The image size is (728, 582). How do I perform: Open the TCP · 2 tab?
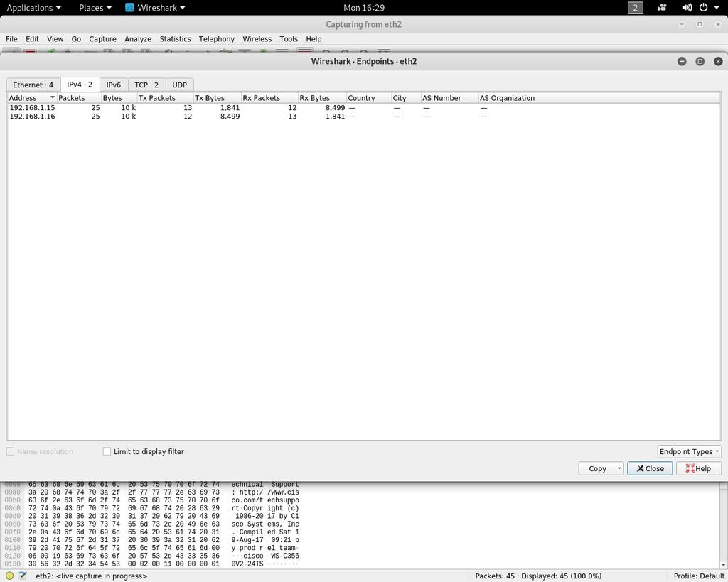(146, 85)
